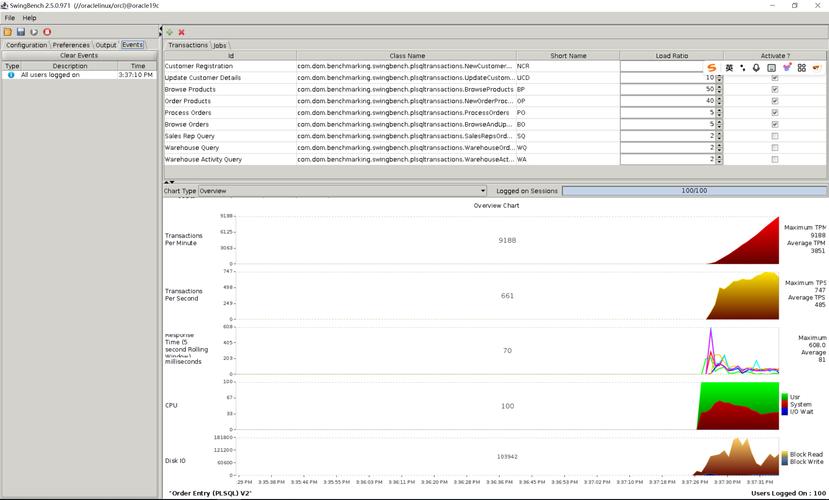829x500 pixels.
Task: Click the Load Ratio column header
Action: 671,55
